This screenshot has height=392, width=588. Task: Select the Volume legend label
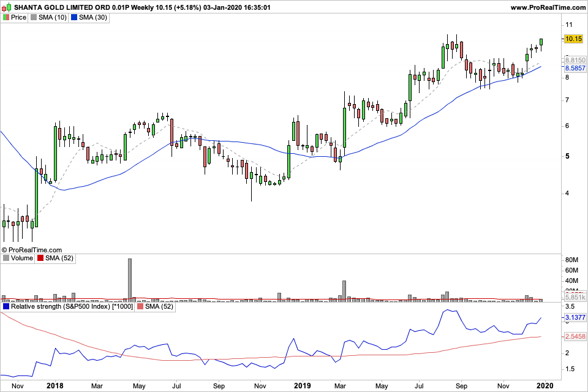tap(22, 258)
